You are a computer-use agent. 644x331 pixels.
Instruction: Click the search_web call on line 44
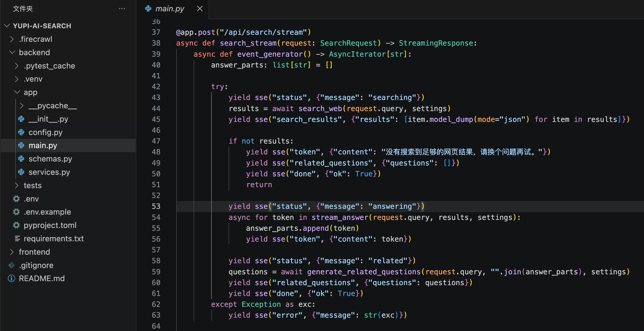tap(320, 109)
